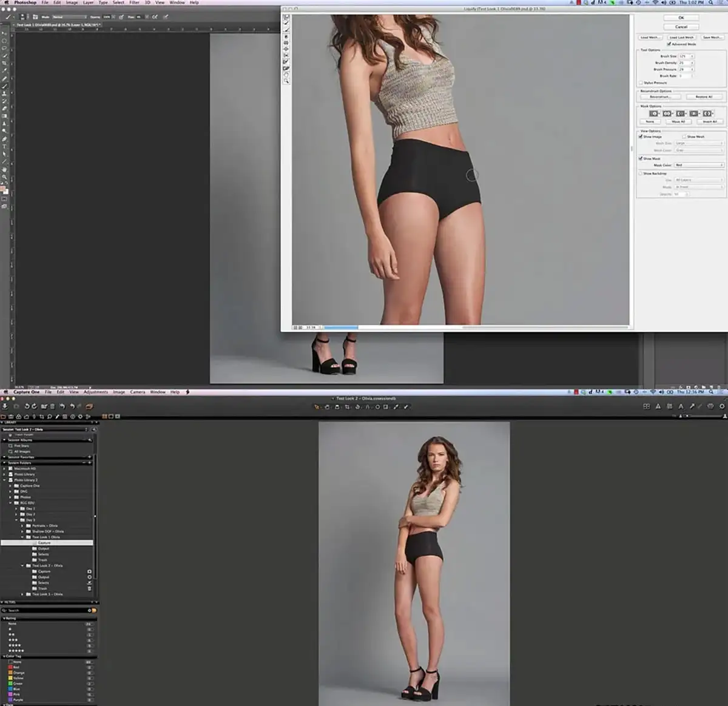Select the highlighted Capture folder under Test Look 1
Screen dimensions: 728x706
click(x=47, y=543)
